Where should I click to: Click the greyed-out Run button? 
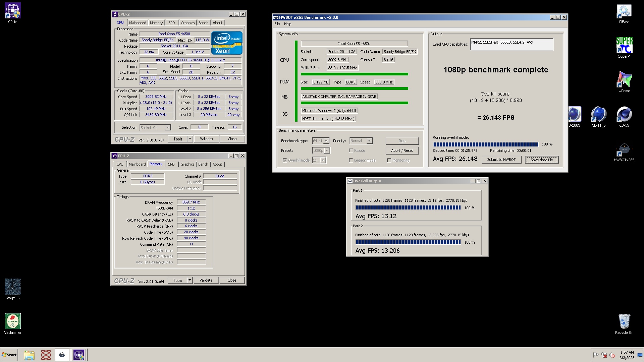402,141
